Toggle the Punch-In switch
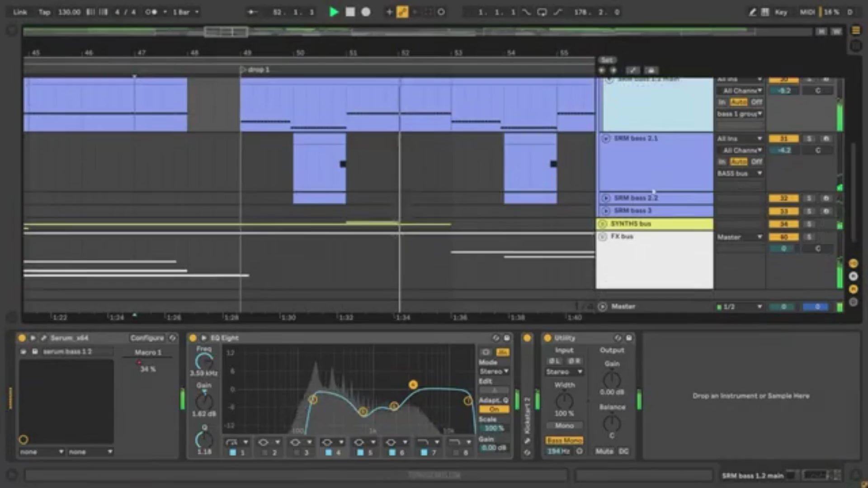 (526, 12)
